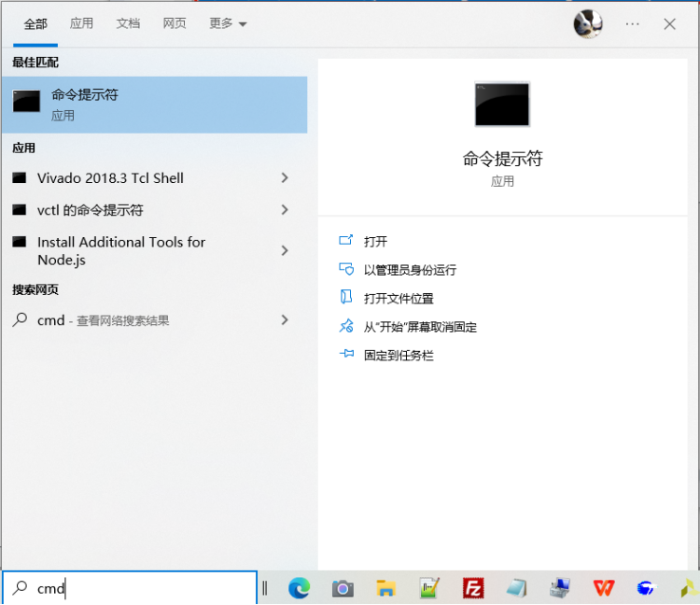Launch the Camera app from taskbar
Screen dimensions: 700x605
pyautogui.click(x=343, y=588)
